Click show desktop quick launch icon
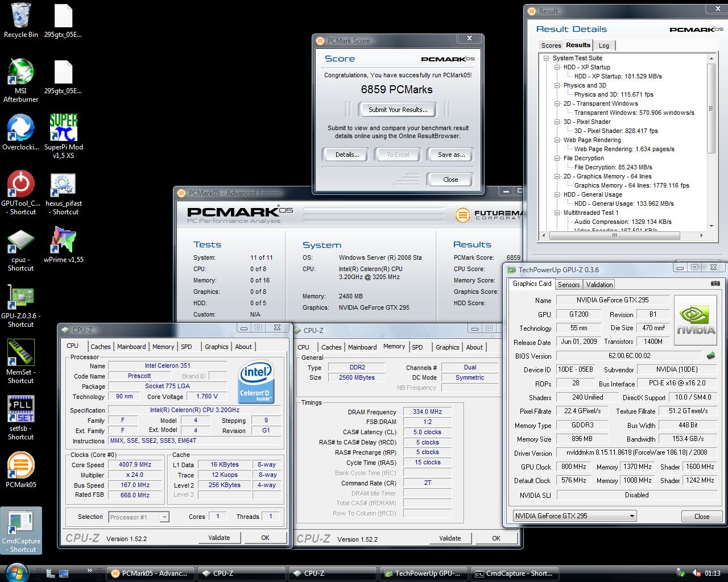The height and width of the screenshot is (582, 728). tap(63, 573)
